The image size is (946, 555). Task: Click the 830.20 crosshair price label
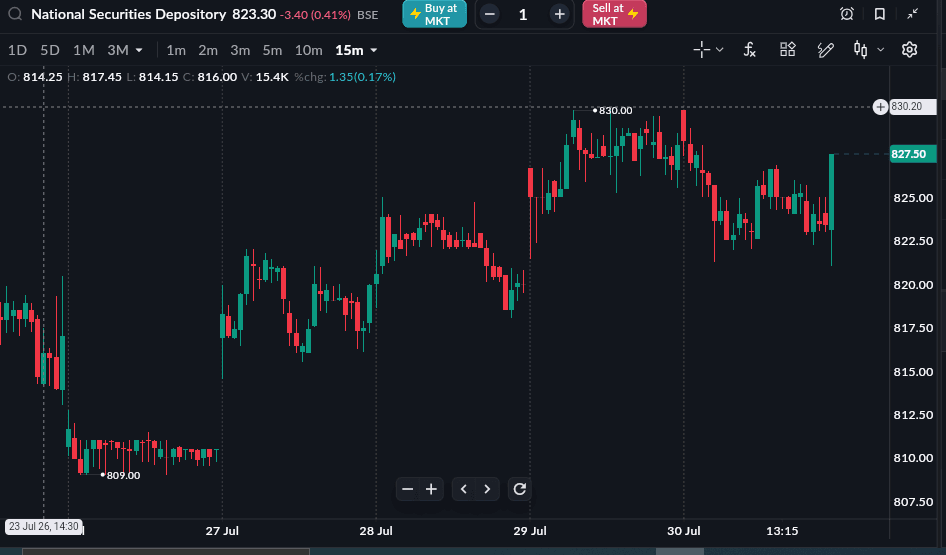(x=913, y=107)
